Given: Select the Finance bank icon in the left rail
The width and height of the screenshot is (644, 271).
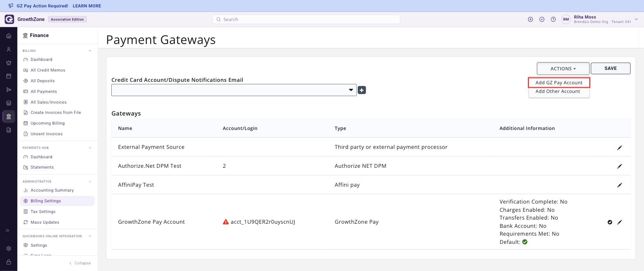Looking at the screenshot, I should click(x=9, y=116).
